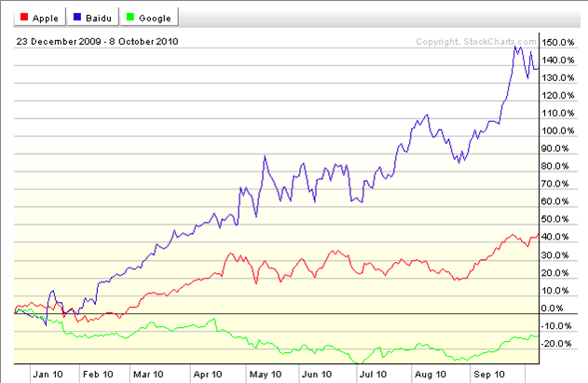Click the 150.0% y-axis label
Image resolution: width=588 pixels, height=383 pixels.
point(557,42)
